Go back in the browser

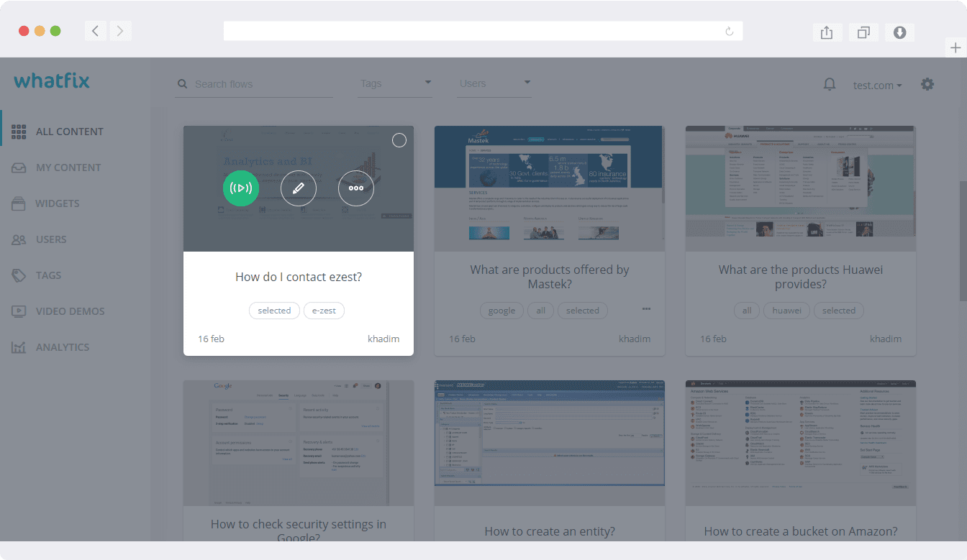point(96,31)
